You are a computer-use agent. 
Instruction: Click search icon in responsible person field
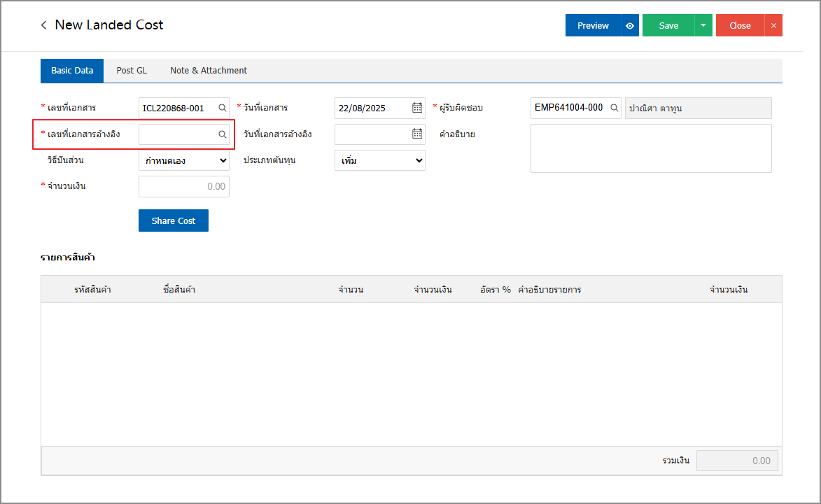(x=614, y=108)
